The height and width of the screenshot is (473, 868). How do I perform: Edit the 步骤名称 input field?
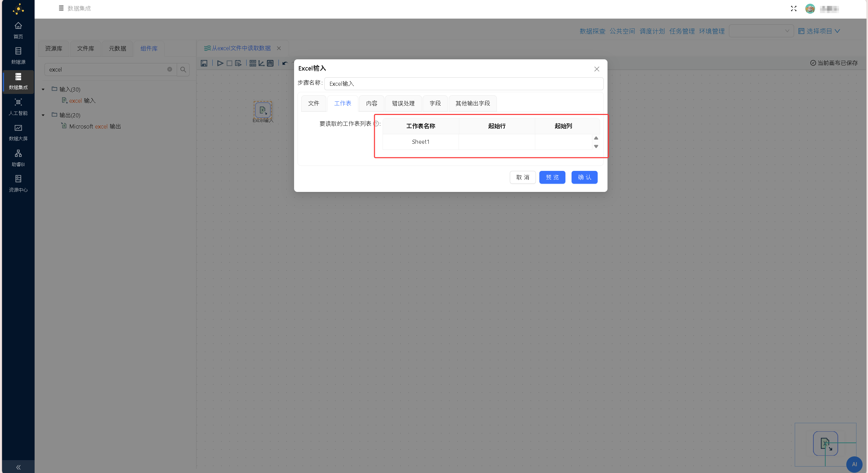click(464, 84)
